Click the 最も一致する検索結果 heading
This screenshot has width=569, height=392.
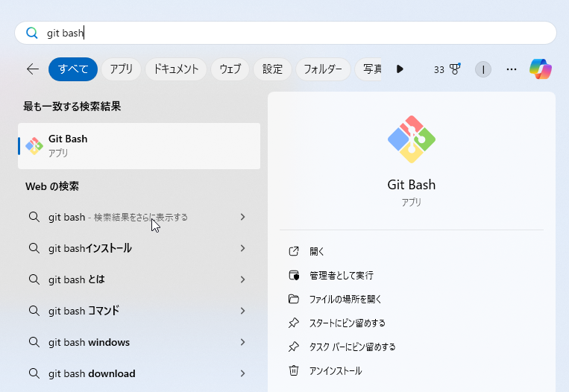[x=72, y=107]
